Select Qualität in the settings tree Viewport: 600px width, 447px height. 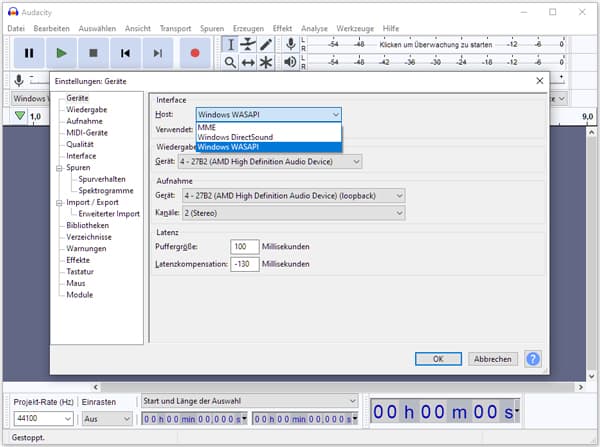80,144
